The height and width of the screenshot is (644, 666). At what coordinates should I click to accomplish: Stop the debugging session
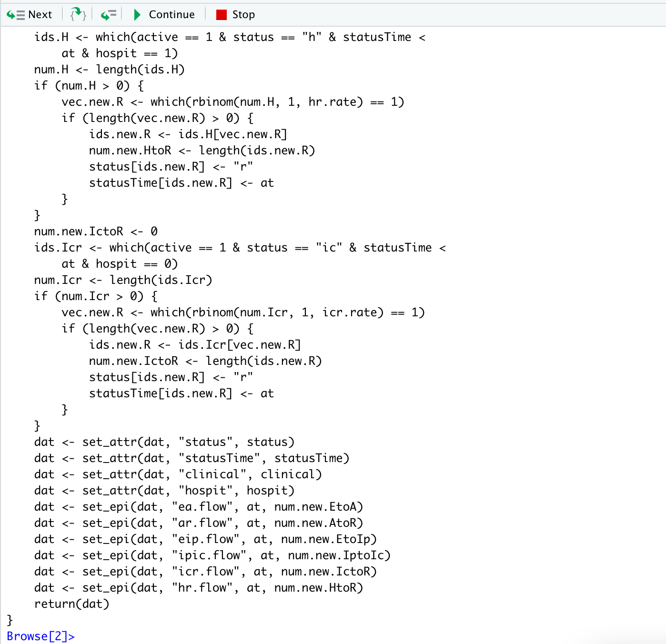(x=236, y=15)
